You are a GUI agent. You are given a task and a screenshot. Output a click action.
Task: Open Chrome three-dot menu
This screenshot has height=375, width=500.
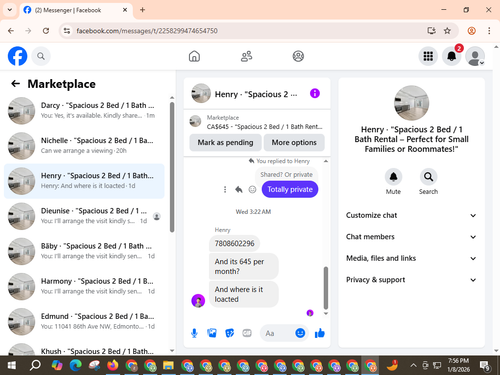489,31
